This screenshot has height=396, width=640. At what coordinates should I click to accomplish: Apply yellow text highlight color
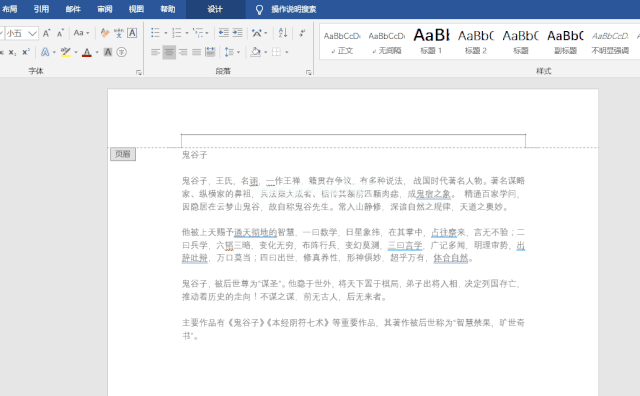coord(65,52)
